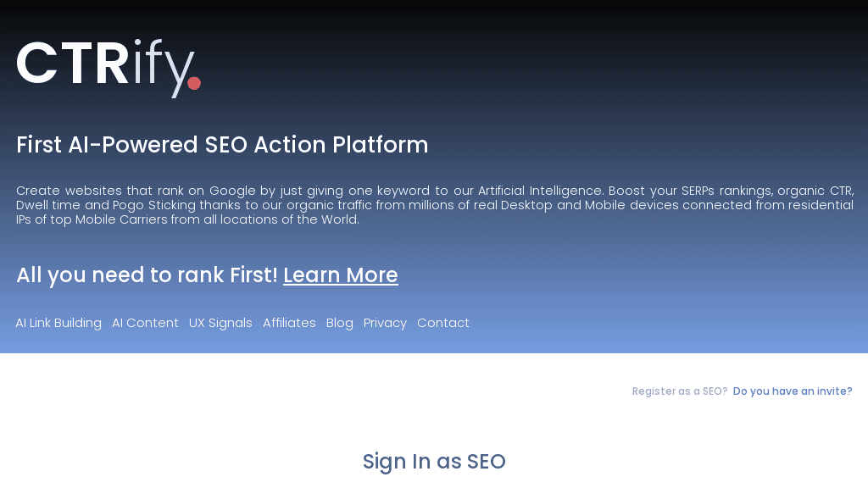Screen dimensions: 868x488
Task: Click the "First AI-Powered SEO Action Platform" headline
Action: [222, 145]
